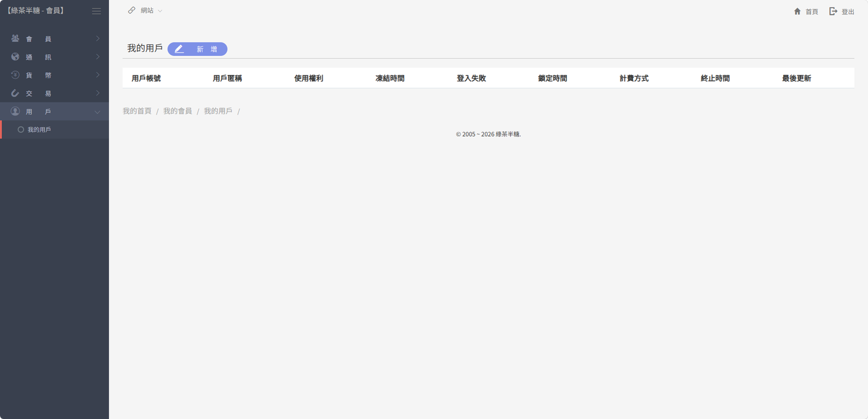Click the home icon in top bar

pos(797,12)
